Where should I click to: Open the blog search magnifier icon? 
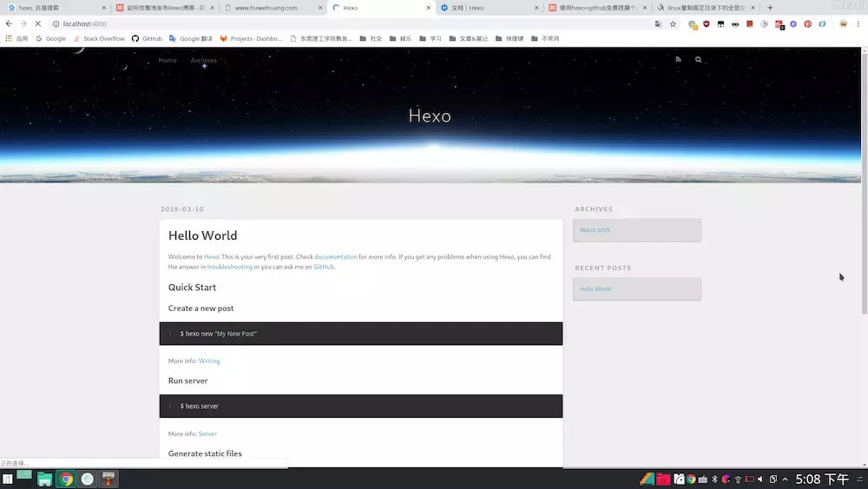(x=698, y=59)
